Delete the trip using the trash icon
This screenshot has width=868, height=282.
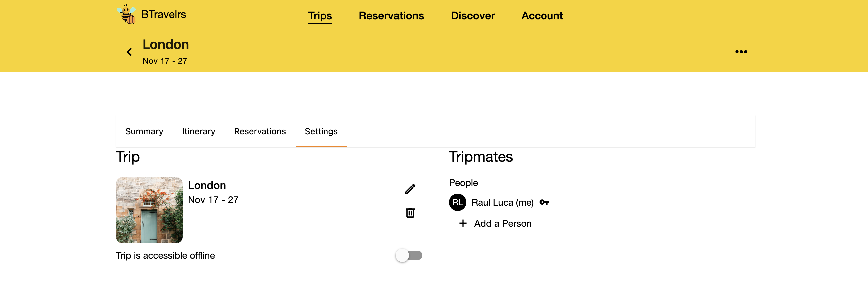tap(410, 213)
